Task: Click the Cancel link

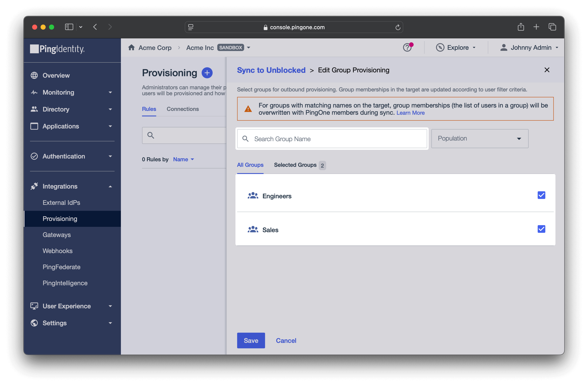Action: tap(286, 341)
